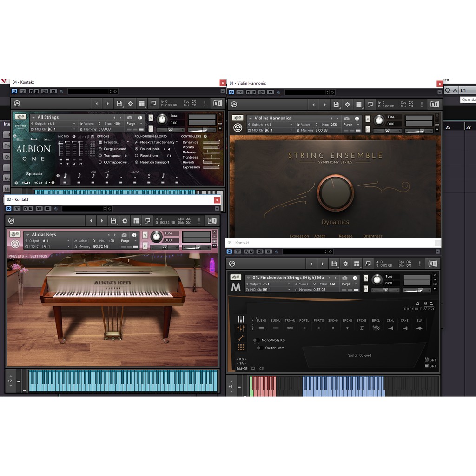This screenshot has width=476, height=476.
Task: Toggle Reset on transport in Albion One
Action: tap(137, 162)
